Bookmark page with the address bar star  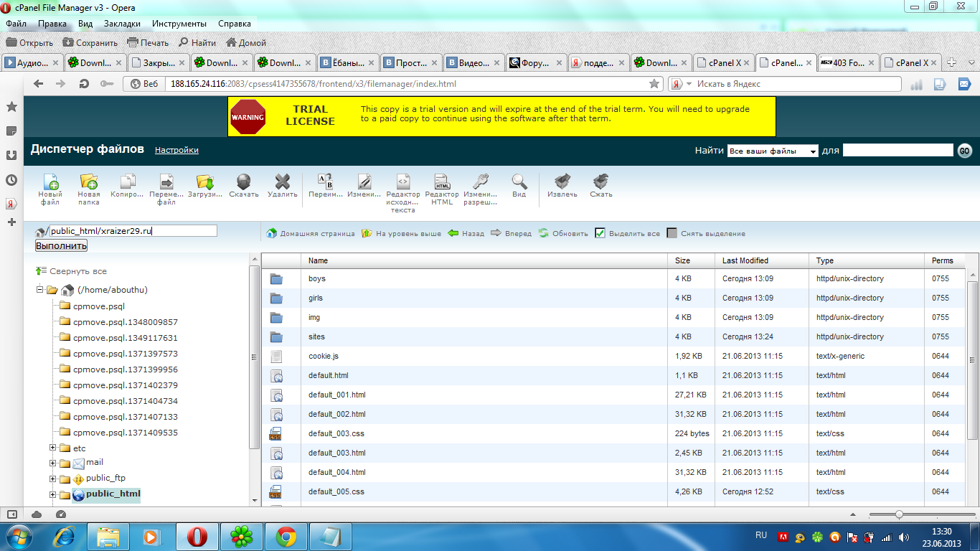654,84
